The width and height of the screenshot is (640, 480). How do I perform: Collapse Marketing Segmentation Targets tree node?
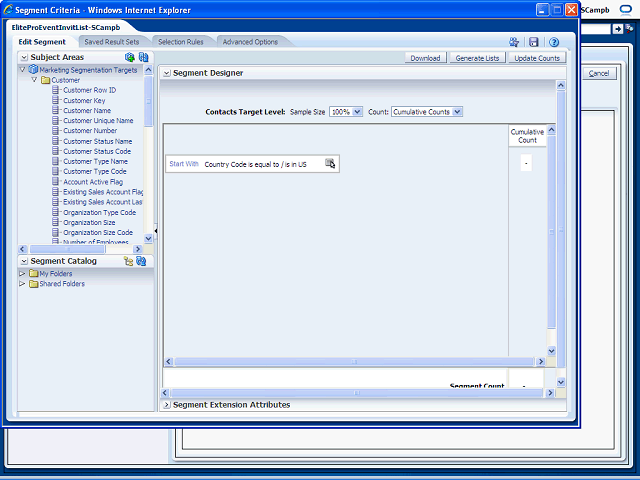pos(22,70)
